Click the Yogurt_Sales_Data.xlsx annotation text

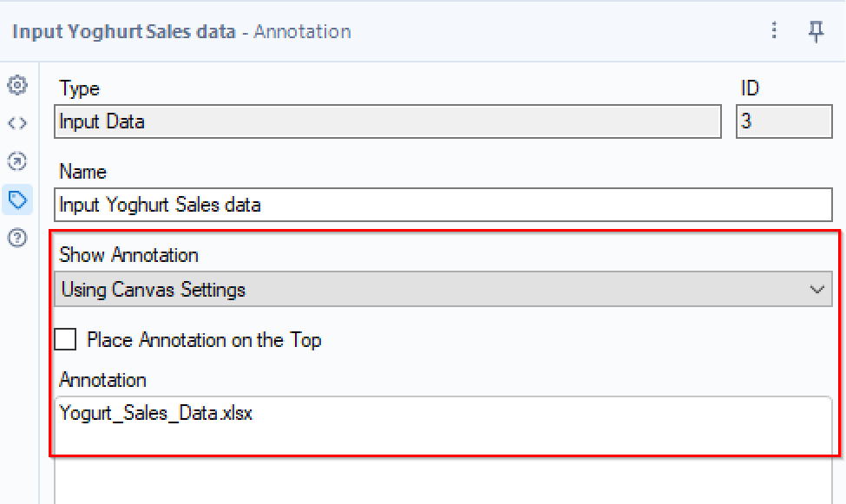[156, 413]
